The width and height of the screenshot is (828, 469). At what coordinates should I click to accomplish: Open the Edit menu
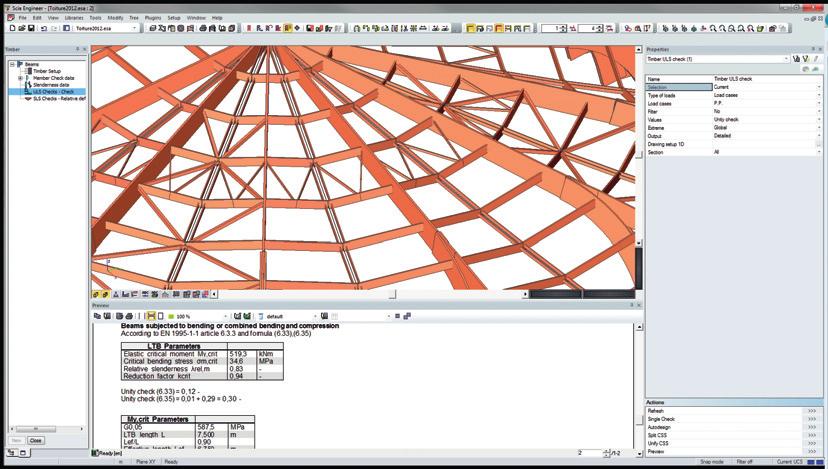(x=37, y=17)
